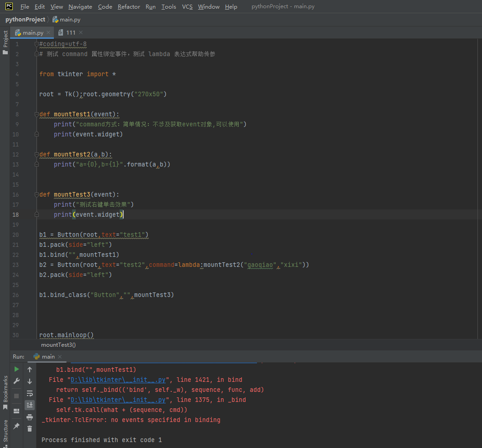Select the main tab in the Run panel
Screen dimensions: 482x448
coord(48,356)
